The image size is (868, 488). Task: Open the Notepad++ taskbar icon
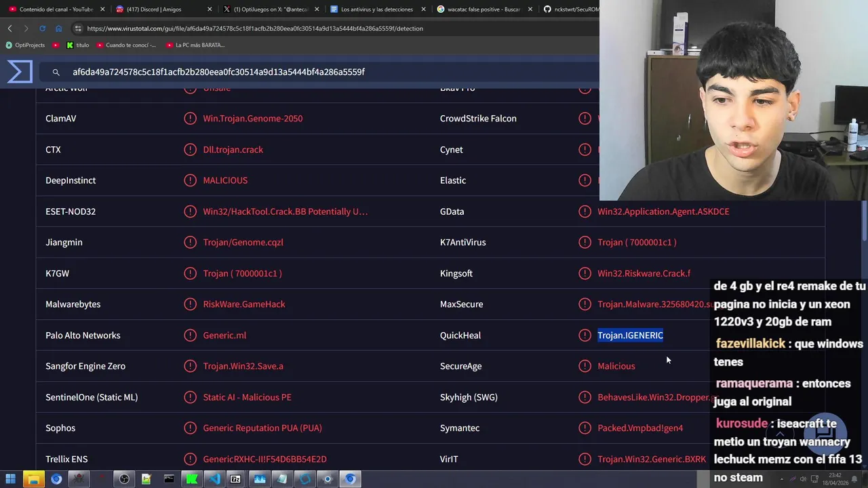[146, 479]
